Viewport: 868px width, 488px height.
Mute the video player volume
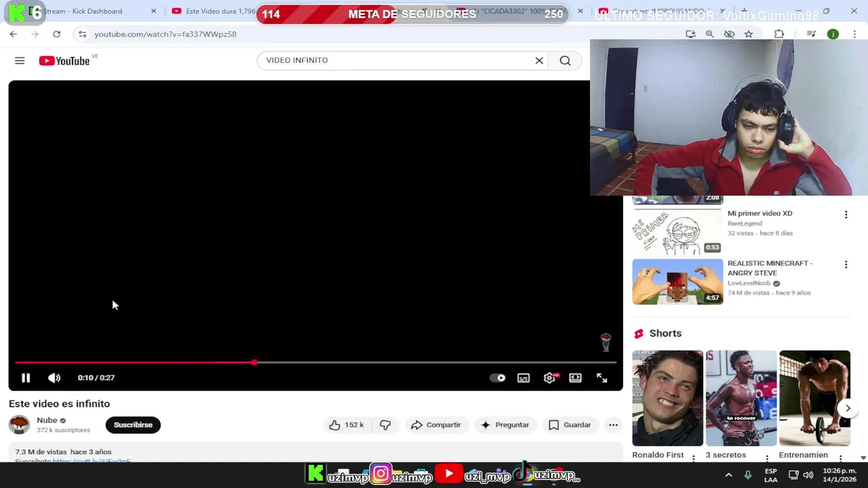54,378
